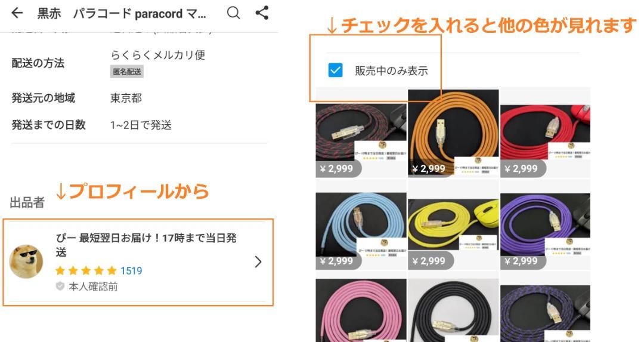Open seller name ぴー 最短翌日お届け
This screenshot has width=644, height=342.
[146, 245]
